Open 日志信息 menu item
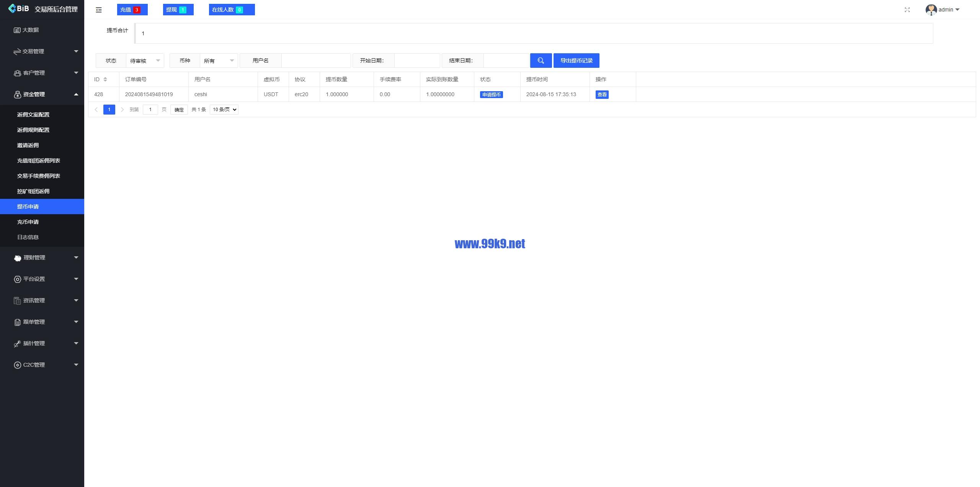 [42, 237]
